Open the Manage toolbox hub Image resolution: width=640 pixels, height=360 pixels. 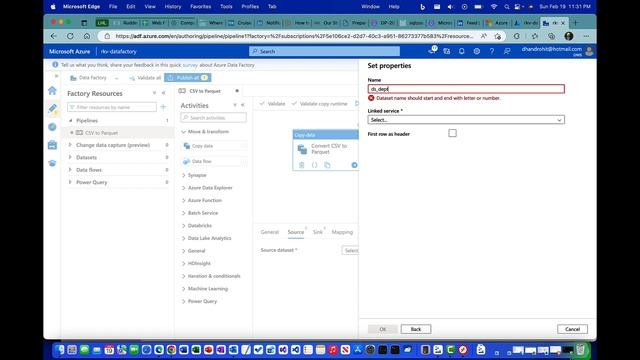click(x=52, y=145)
